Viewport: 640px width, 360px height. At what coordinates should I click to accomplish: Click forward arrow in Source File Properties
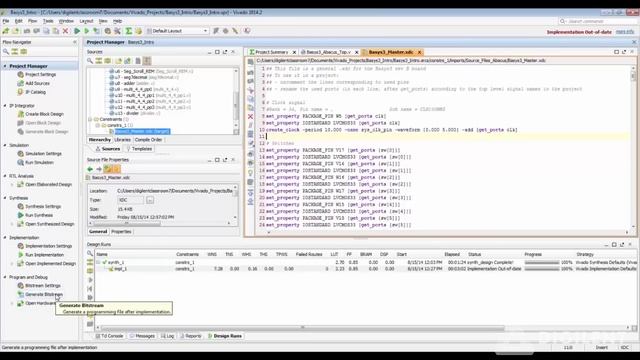tap(99, 169)
